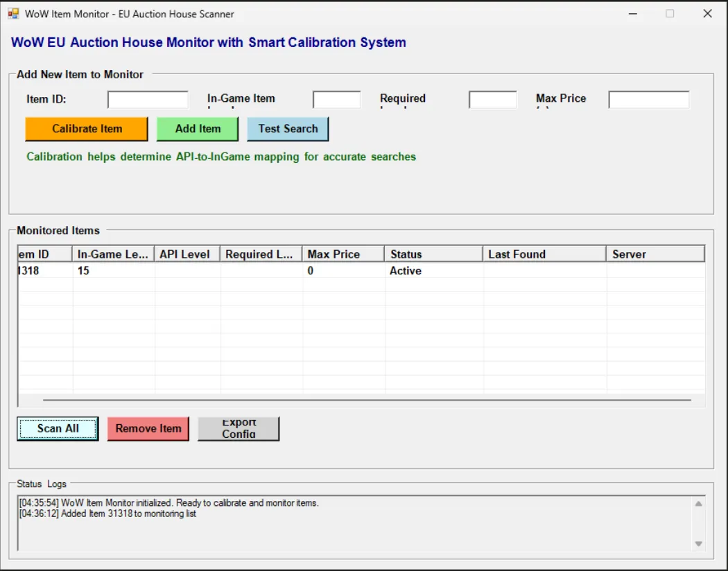
Task: Sort by API Level column header
Action: click(187, 254)
